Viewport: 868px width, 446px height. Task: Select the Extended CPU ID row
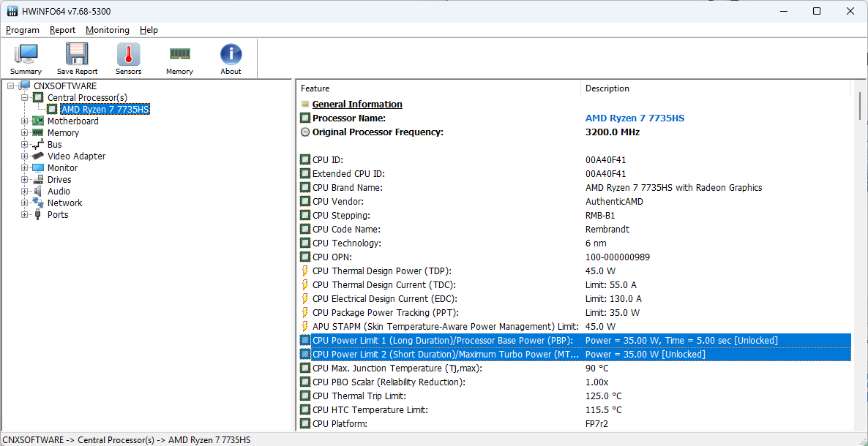575,174
